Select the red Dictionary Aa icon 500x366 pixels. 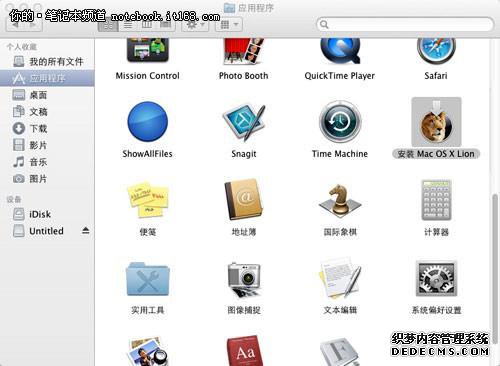(x=246, y=351)
